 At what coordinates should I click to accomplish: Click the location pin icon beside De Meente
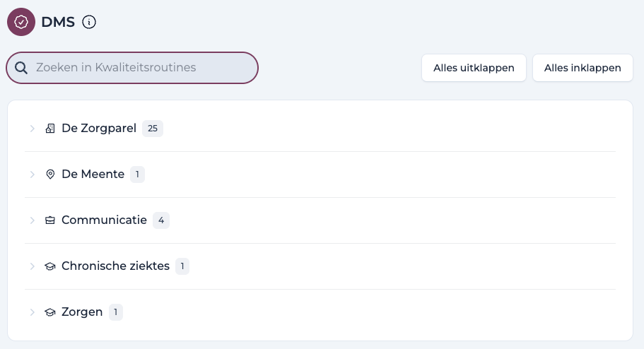click(x=50, y=174)
